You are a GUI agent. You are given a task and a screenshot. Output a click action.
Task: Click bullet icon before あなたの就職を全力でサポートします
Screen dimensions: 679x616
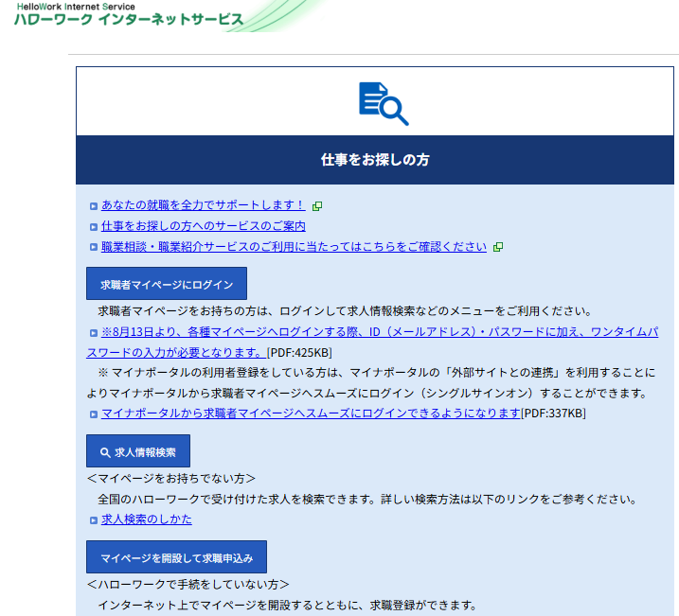point(93,205)
